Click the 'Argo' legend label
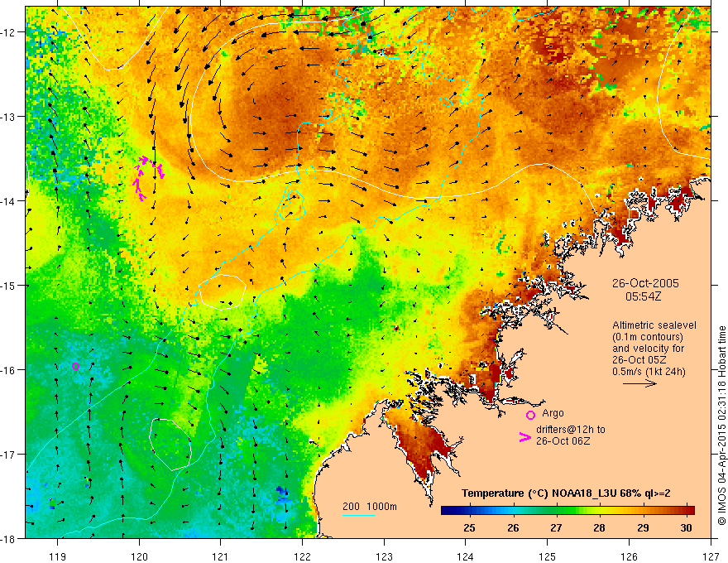 tap(553, 413)
